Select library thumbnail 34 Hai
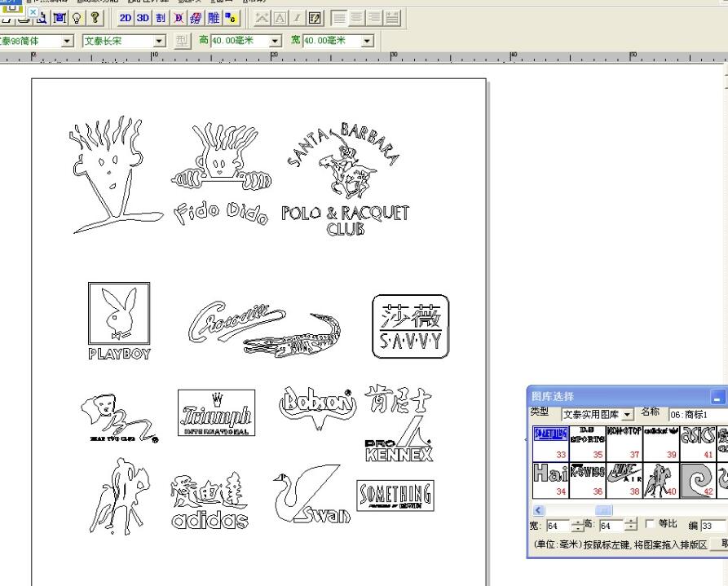Screen dimensions: 728x586 pyautogui.click(x=550, y=480)
